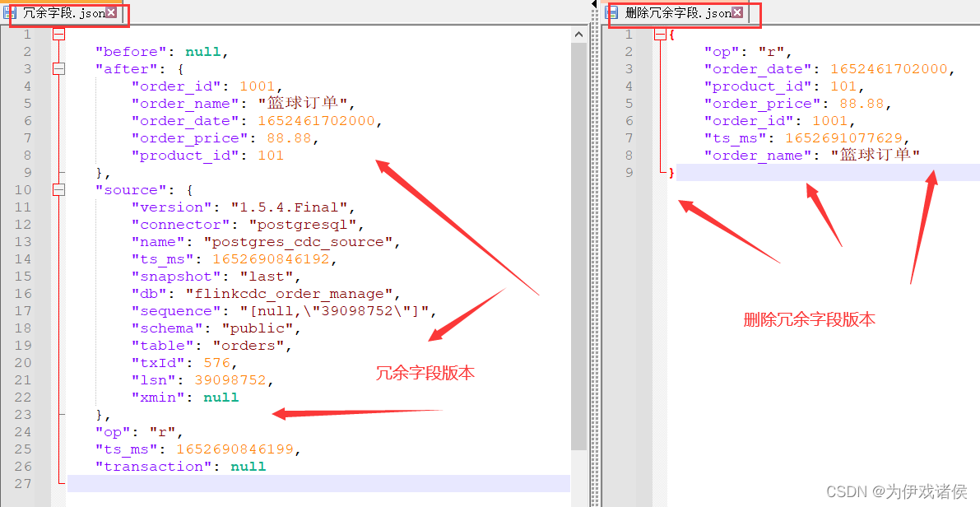Image resolution: width=980 pixels, height=507 pixels.
Task: Click the "txId": 576 line
Action: (x=184, y=363)
